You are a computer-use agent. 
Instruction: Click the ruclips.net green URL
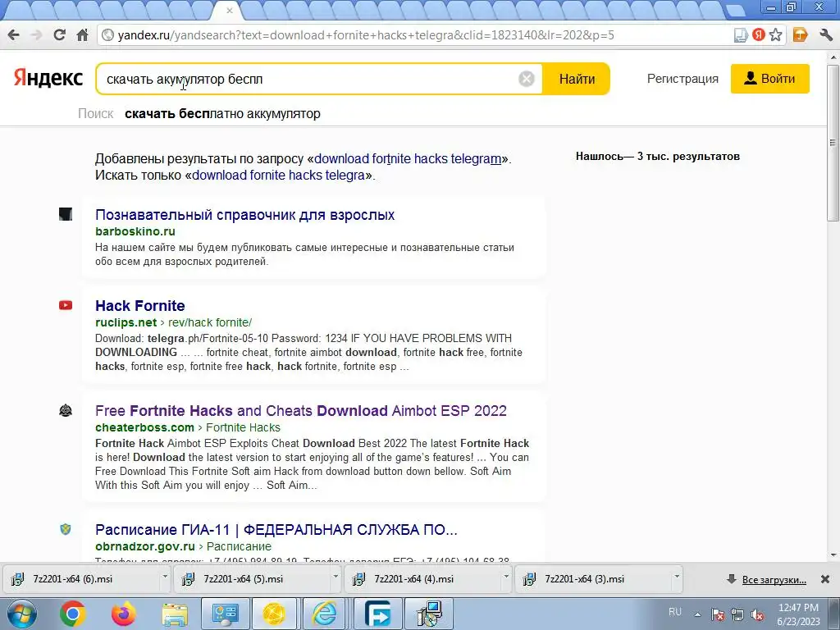point(126,322)
